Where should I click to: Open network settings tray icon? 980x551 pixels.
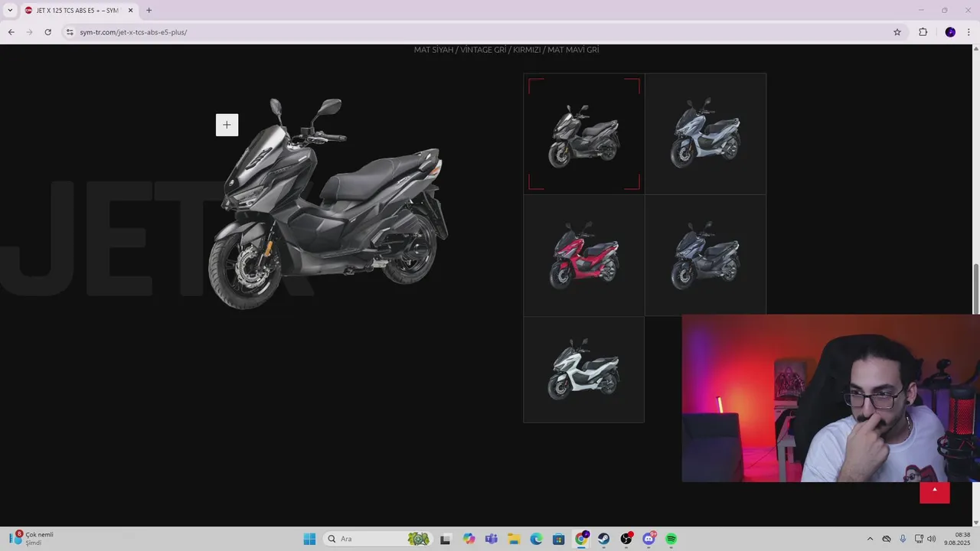coord(919,539)
